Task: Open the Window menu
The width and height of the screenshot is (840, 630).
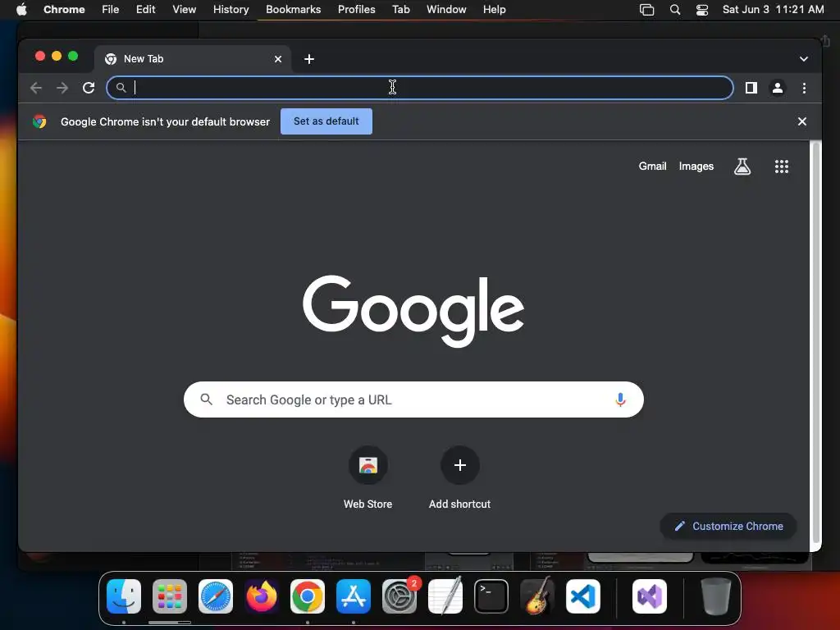Action: click(446, 10)
